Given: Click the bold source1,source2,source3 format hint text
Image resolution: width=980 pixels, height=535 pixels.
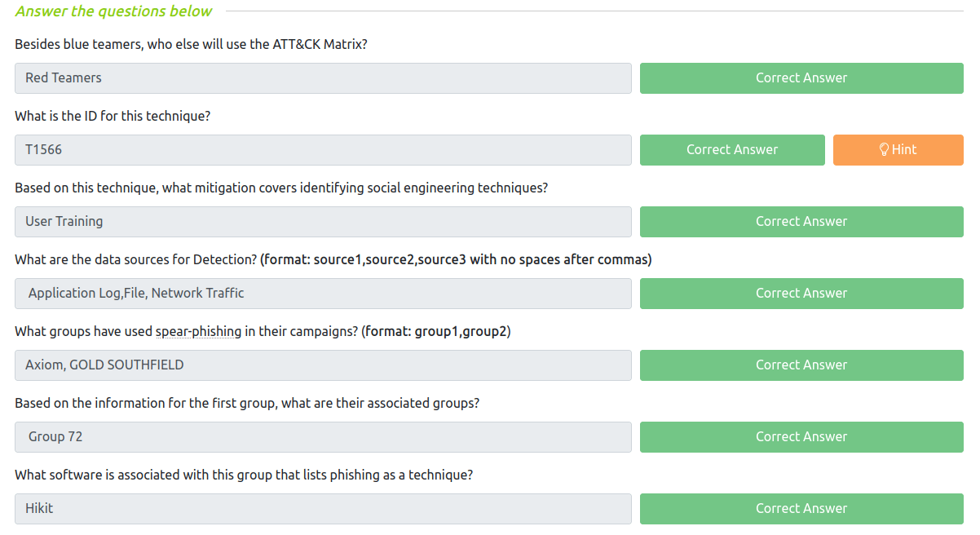Looking at the screenshot, I should (456, 260).
